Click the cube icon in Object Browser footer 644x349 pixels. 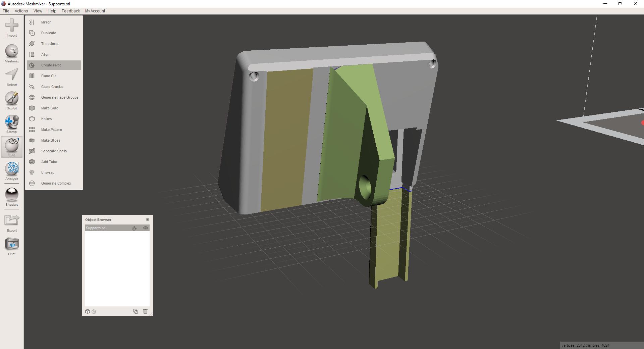coord(88,311)
